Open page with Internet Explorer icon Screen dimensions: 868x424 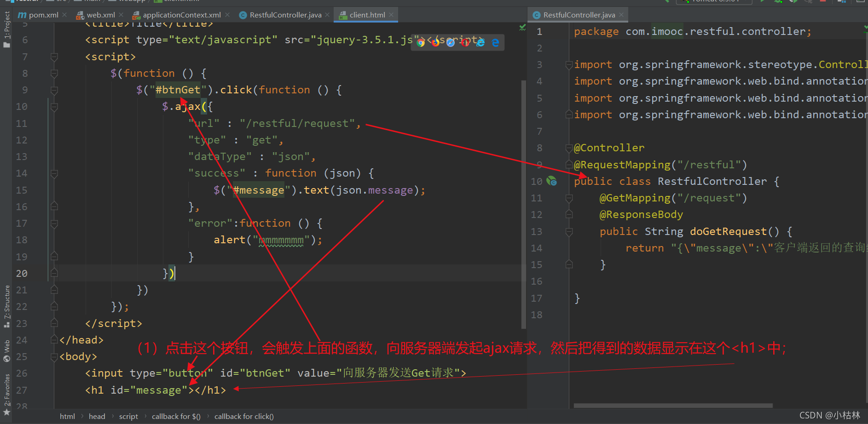(x=480, y=43)
